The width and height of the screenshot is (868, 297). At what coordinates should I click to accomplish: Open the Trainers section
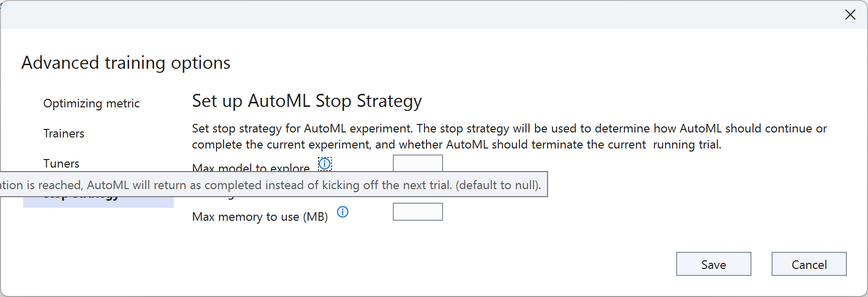tap(64, 133)
